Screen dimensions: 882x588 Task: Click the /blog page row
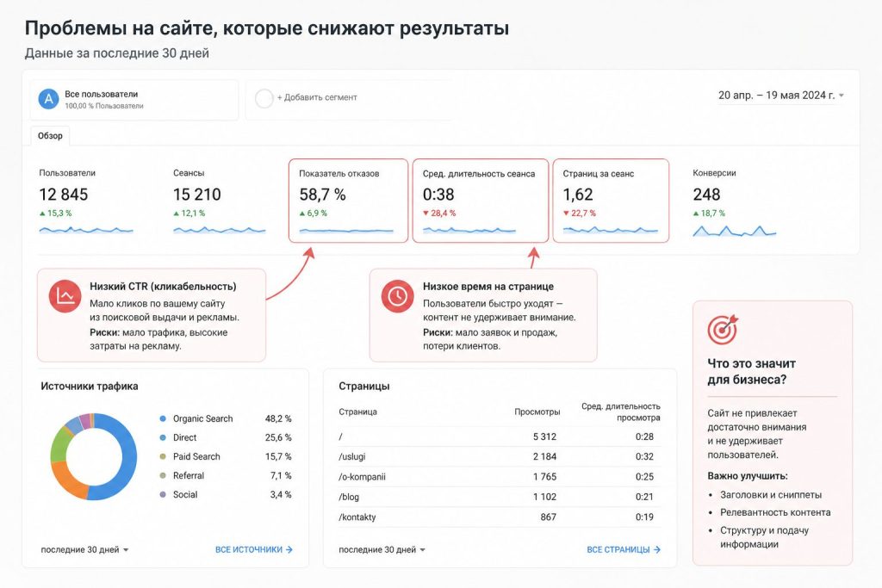coord(500,497)
